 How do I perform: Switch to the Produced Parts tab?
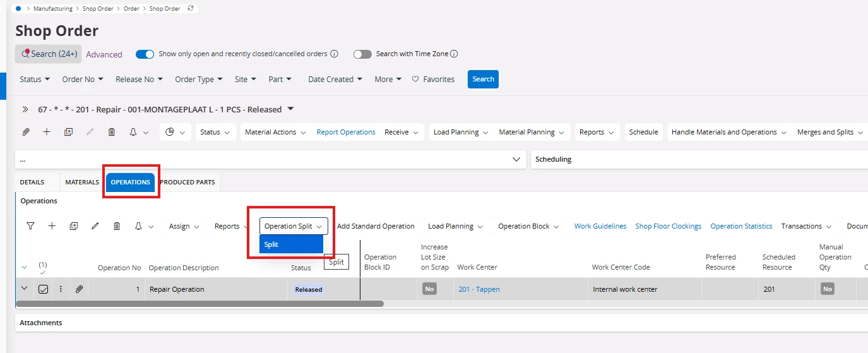(187, 182)
